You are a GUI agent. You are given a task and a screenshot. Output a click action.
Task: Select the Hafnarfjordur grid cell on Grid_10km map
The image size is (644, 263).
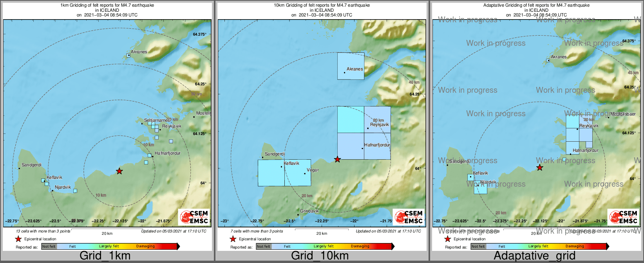377,146
